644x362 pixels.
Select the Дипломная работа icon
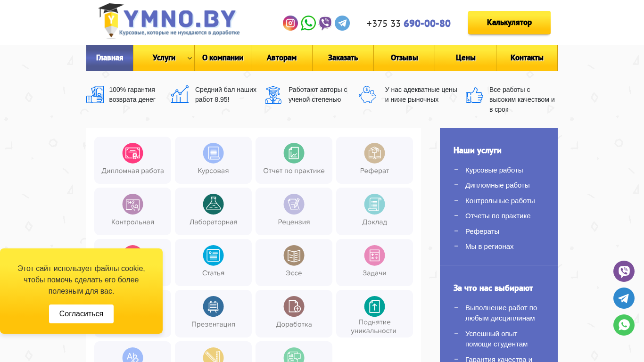pos(133,153)
